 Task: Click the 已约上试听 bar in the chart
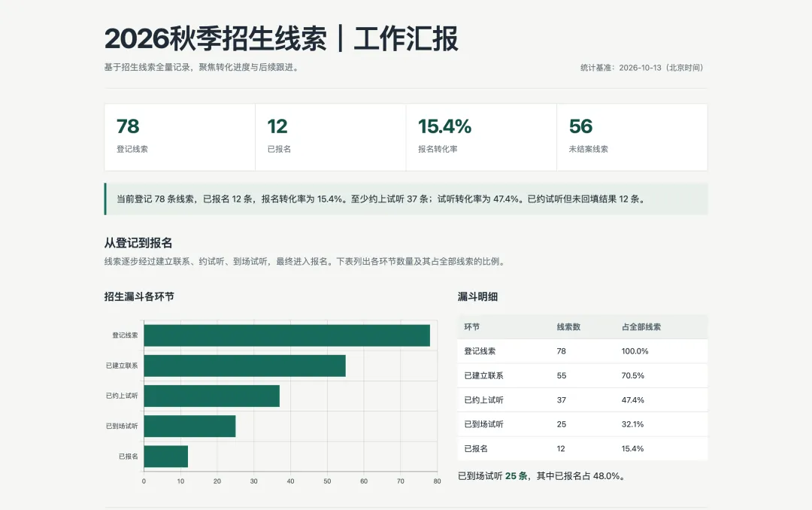212,396
